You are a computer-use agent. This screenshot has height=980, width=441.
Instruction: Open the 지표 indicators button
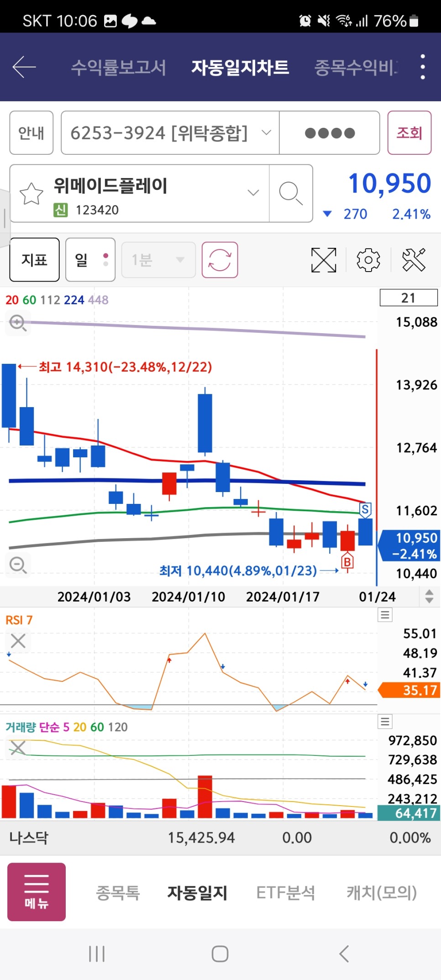[x=35, y=260]
